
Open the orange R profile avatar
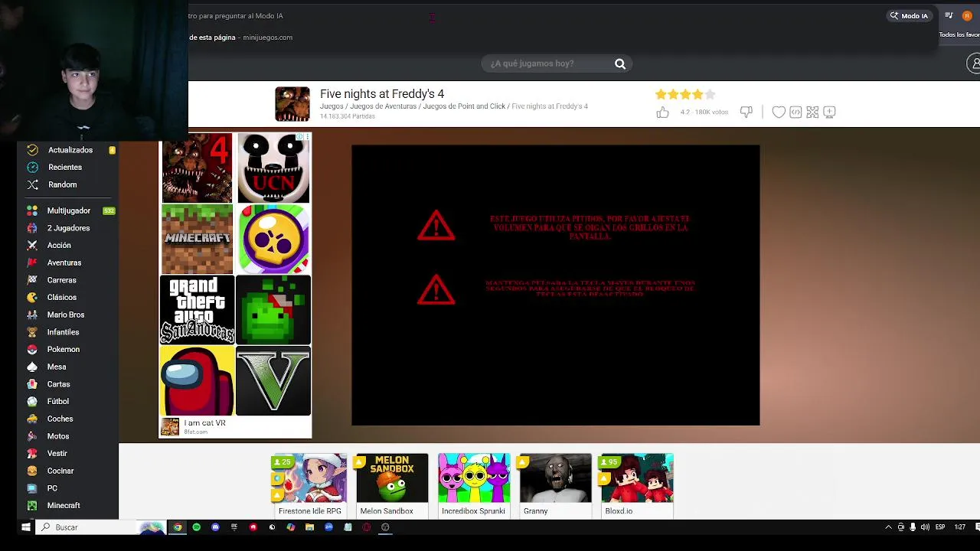[x=968, y=15]
